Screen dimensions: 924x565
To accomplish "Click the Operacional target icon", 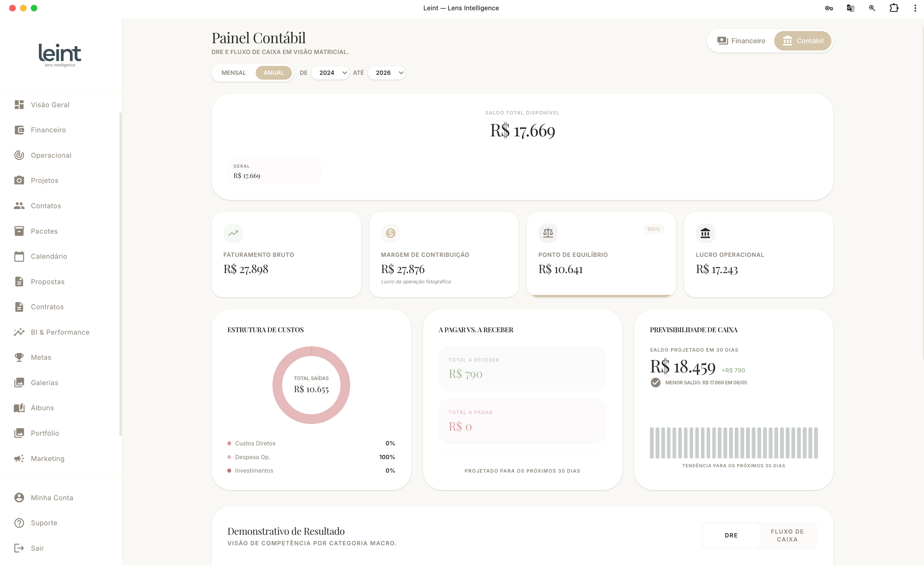I will click(x=19, y=155).
